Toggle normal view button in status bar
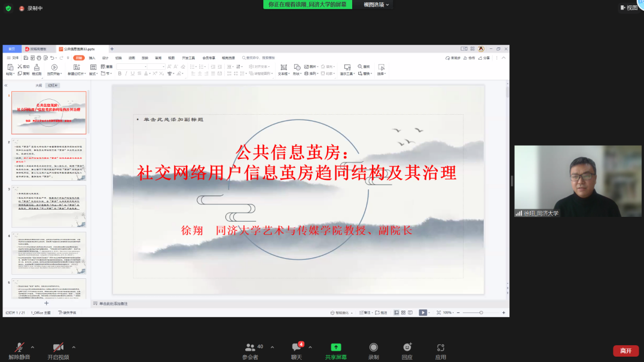Screen dimensions: 644x362 (x=396, y=313)
